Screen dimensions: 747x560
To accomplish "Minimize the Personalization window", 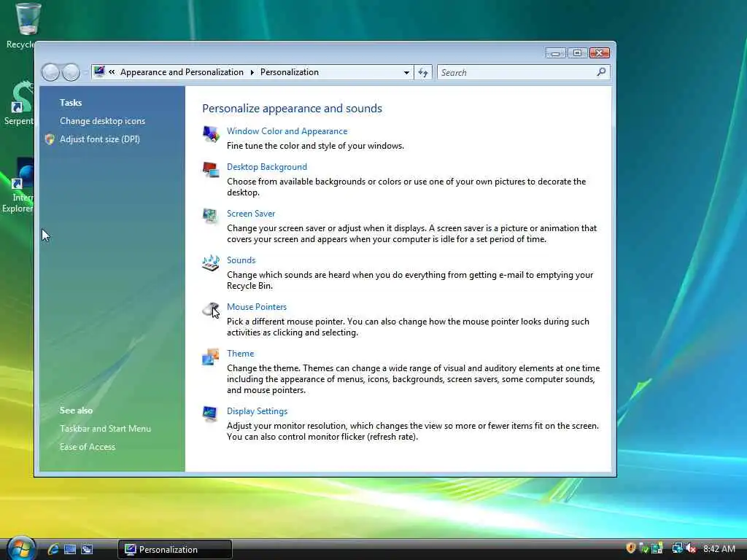I will (x=555, y=52).
